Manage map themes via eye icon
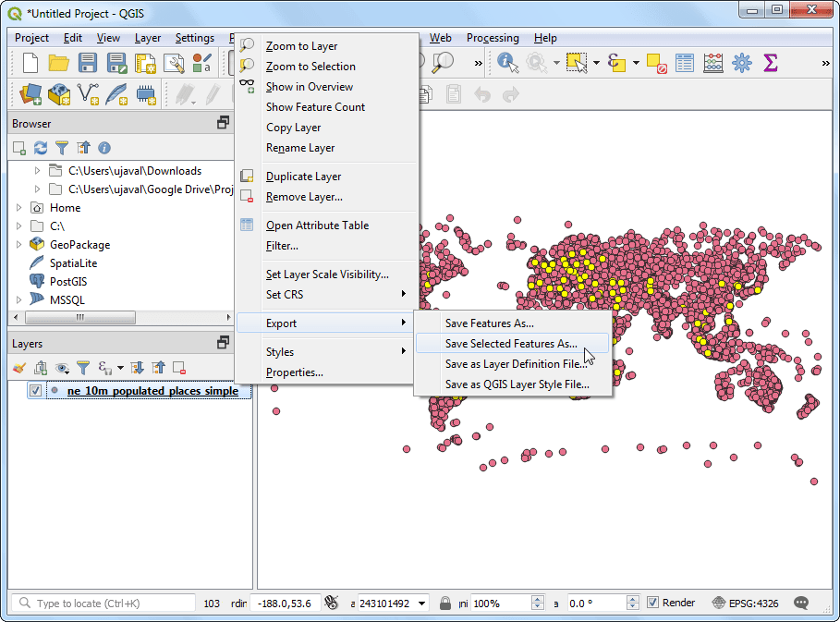 pos(61,367)
